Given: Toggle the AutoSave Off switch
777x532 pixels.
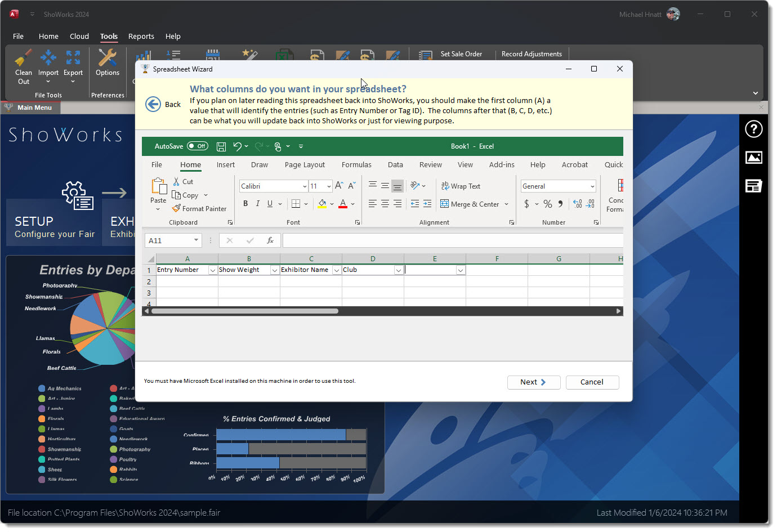Looking at the screenshot, I should click(198, 146).
